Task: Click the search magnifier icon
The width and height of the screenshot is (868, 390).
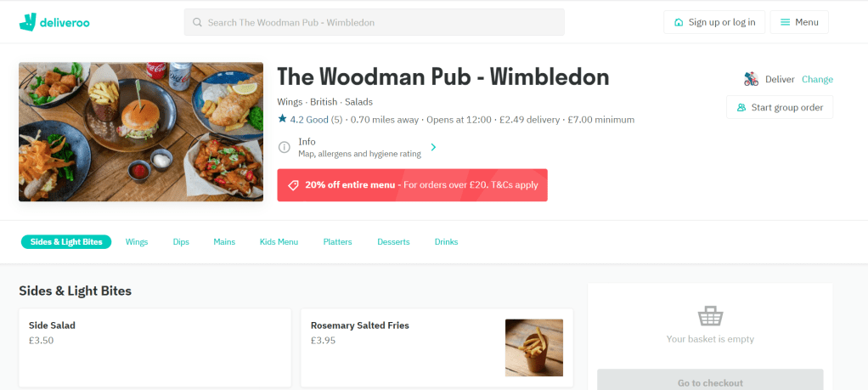Action: click(197, 23)
